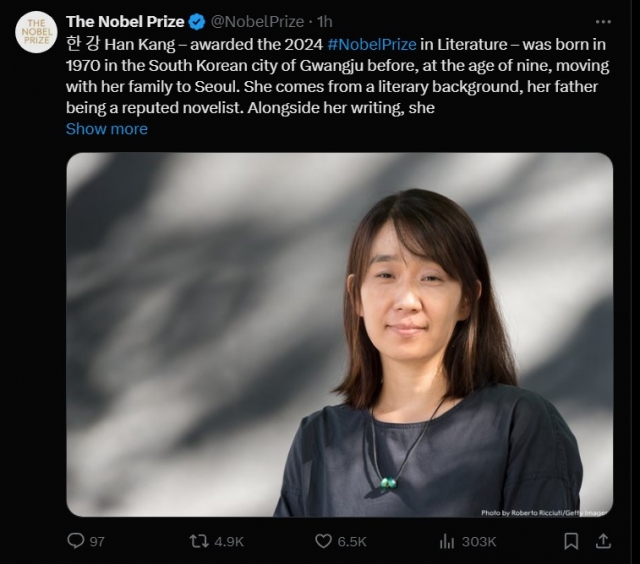Open the #NobelPrize hashtag link
Viewport: 640px width, 564px height.
click(372, 44)
